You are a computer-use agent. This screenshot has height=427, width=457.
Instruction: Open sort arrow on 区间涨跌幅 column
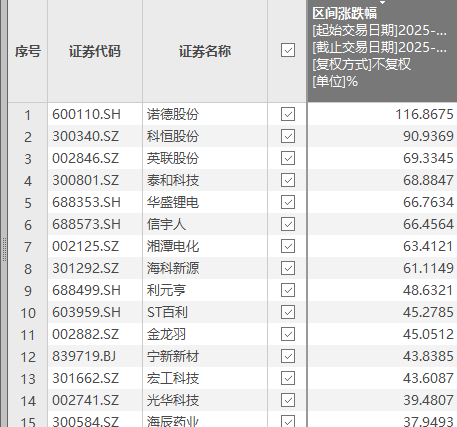coord(382,3)
